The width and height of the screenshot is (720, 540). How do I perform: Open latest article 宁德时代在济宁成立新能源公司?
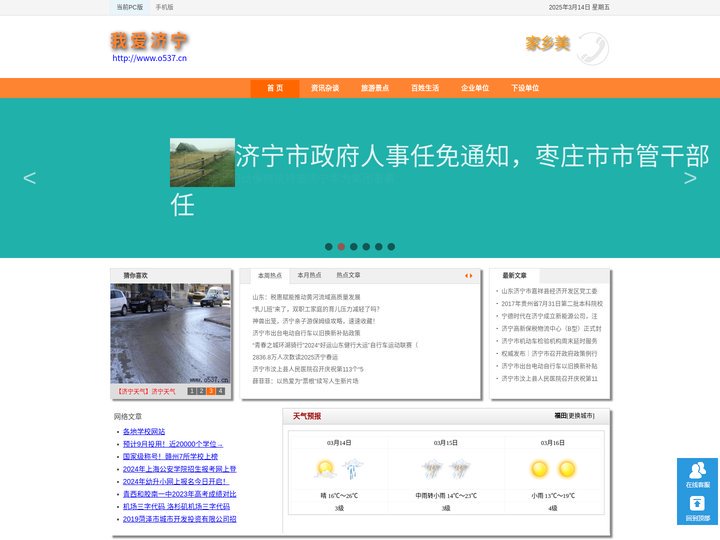coord(549,316)
